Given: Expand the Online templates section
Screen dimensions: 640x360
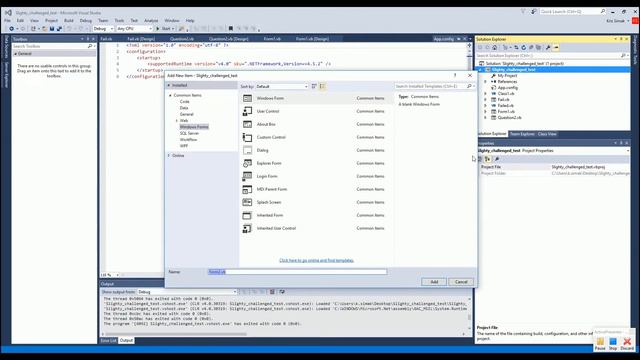Looking at the screenshot, I should pos(169,156).
